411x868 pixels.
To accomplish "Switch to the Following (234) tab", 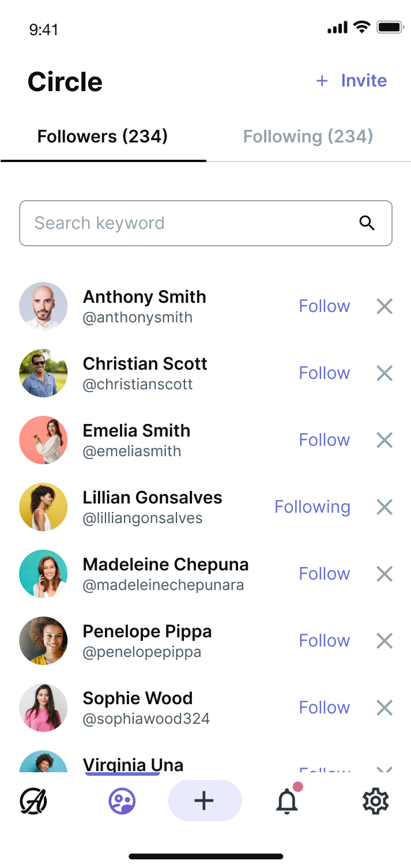I will tap(308, 137).
